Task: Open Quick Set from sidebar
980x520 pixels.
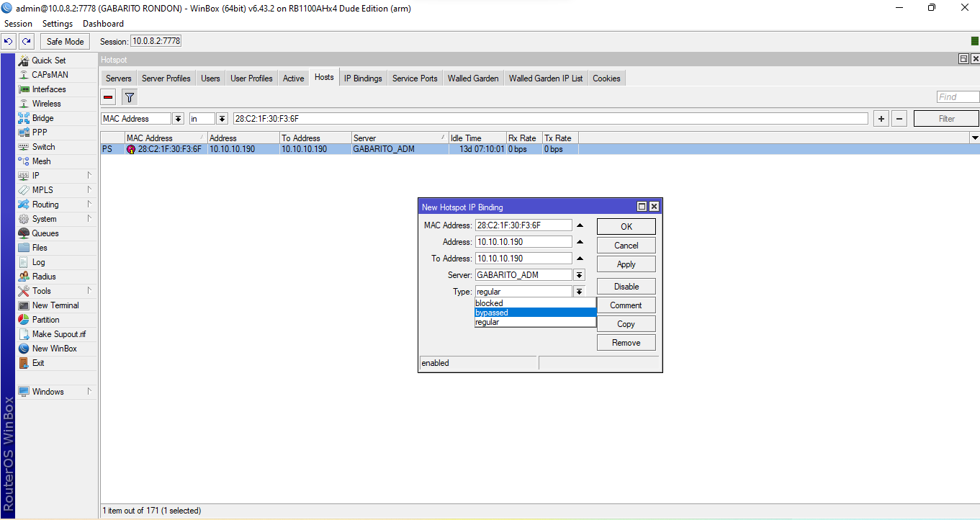Action: (x=56, y=60)
